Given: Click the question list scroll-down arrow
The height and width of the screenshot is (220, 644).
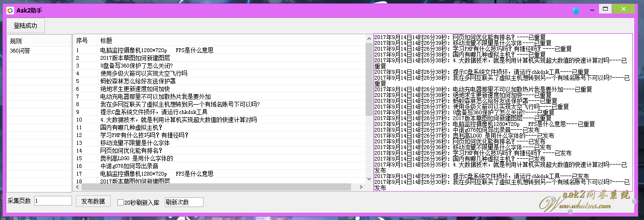Looking at the screenshot, I should pos(369,179).
